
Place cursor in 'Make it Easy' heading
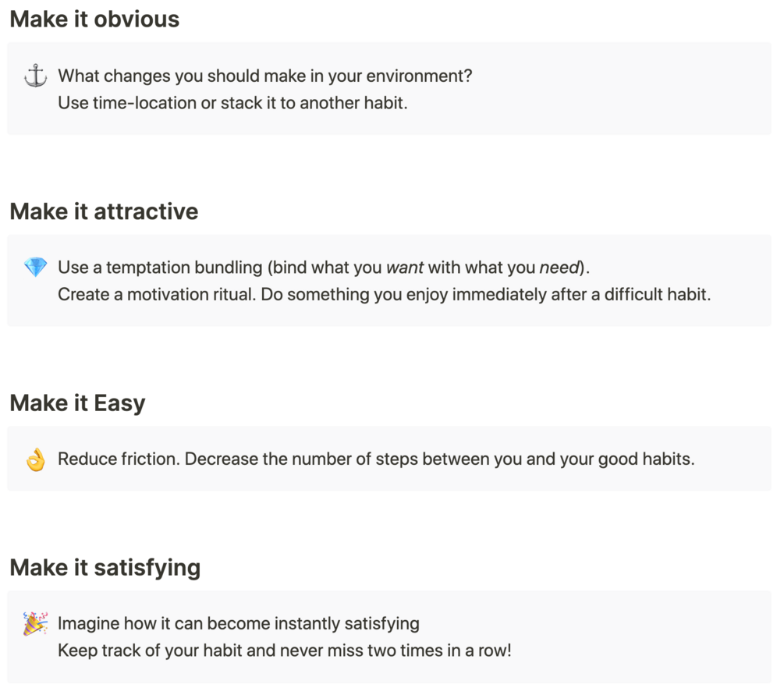(77, 403)
